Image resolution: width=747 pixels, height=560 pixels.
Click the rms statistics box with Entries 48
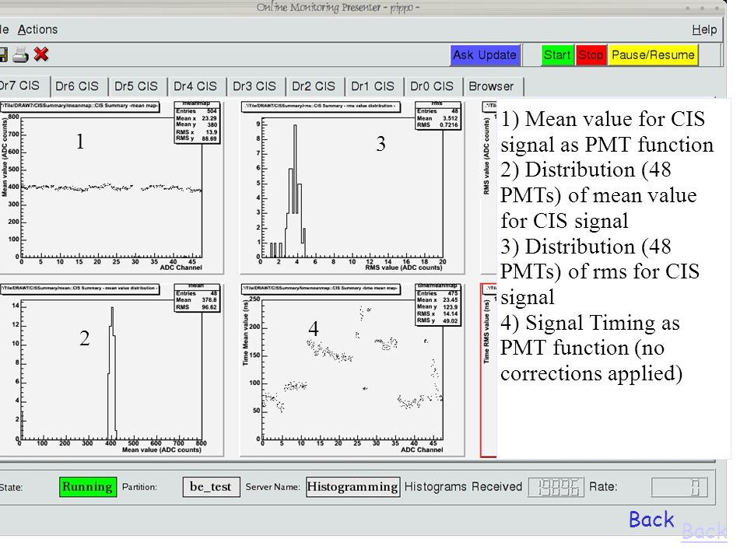click(x=438, y=115)
